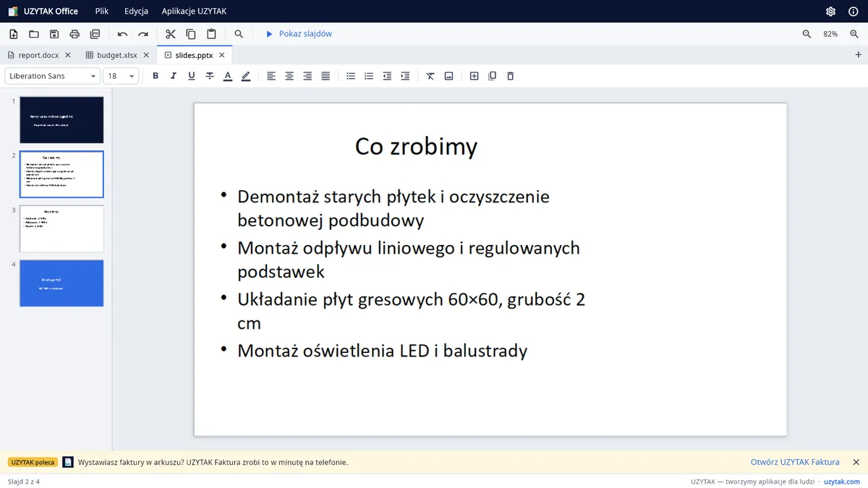Zoom in with the right magnifier icon
Image resolution: width=868 pixels, height=488 pixels.
(854, 34)
